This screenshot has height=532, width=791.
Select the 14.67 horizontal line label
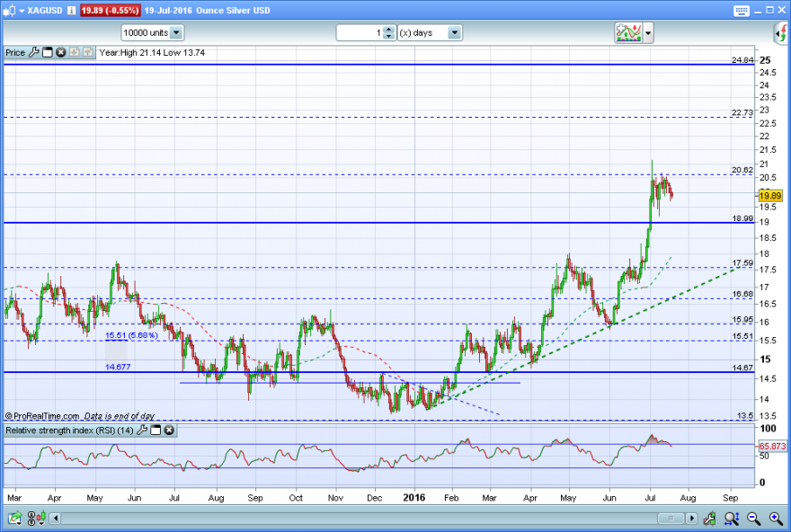coord(742,368)
